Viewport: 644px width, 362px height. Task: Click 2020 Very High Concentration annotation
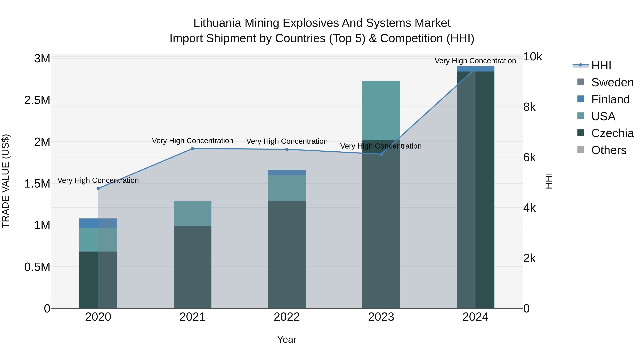[x=98, y=180]
